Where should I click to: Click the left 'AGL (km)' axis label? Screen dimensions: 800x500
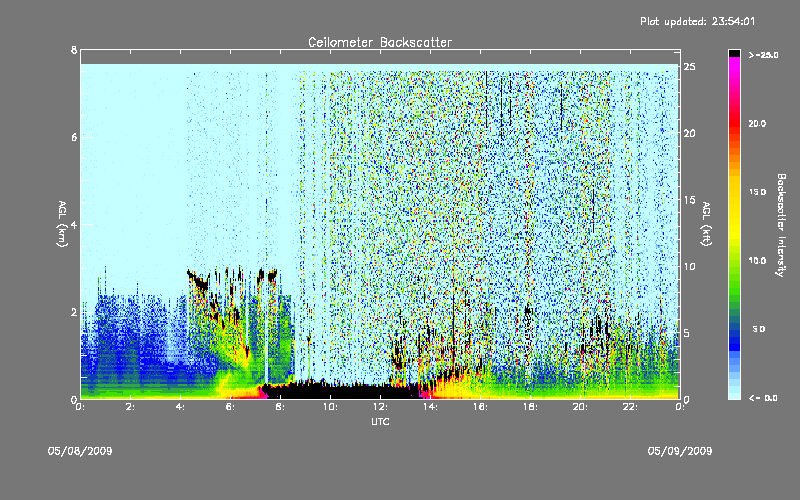[x=62, y=224]
